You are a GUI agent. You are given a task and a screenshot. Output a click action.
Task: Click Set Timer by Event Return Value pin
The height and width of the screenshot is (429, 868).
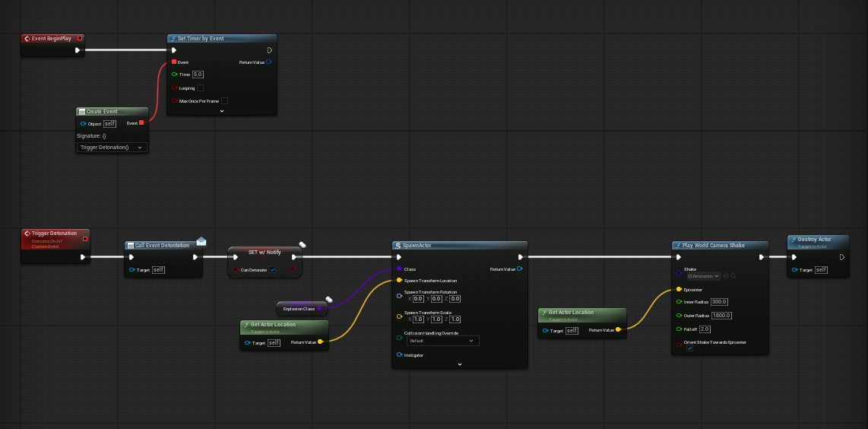click(x=269, y=62)
